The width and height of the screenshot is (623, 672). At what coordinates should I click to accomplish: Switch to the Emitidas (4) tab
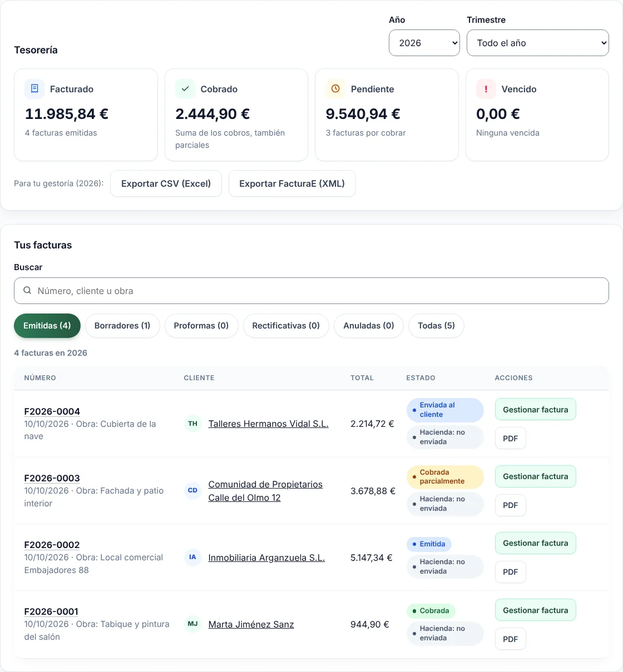point(47,326)
